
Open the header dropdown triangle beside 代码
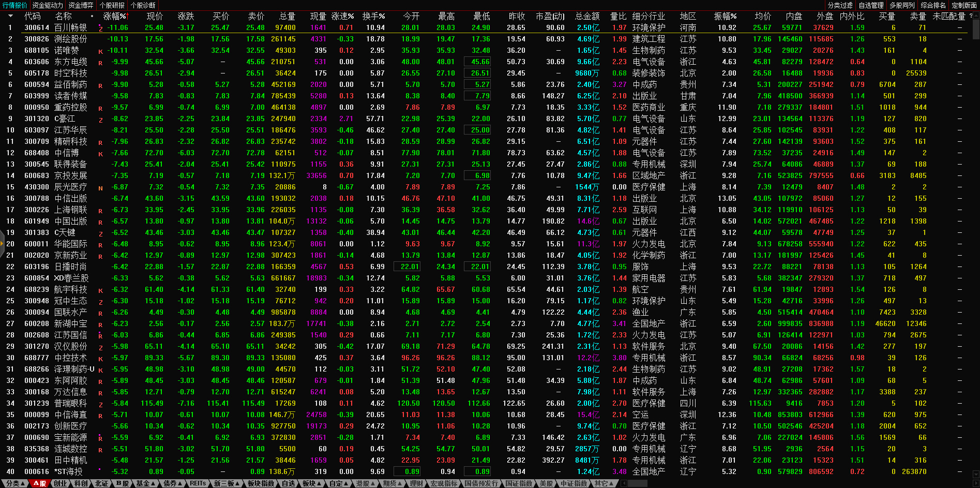coord(10,17)
